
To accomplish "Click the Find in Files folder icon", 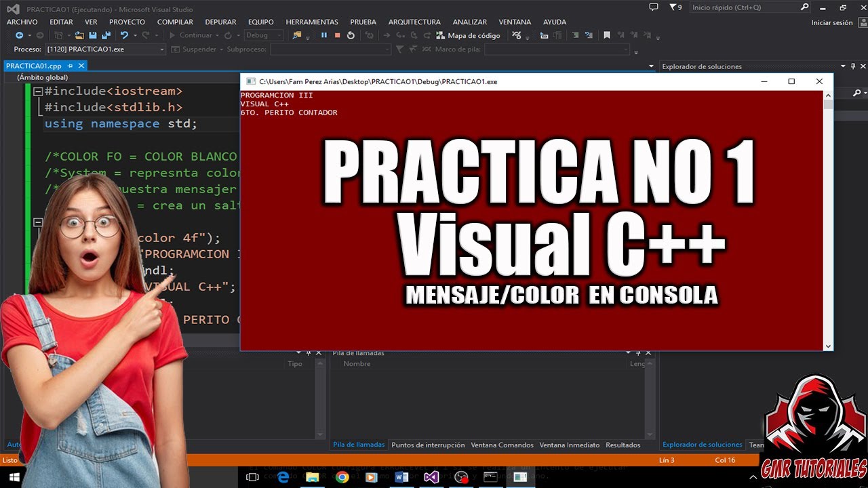I will [x=297, y=35].
